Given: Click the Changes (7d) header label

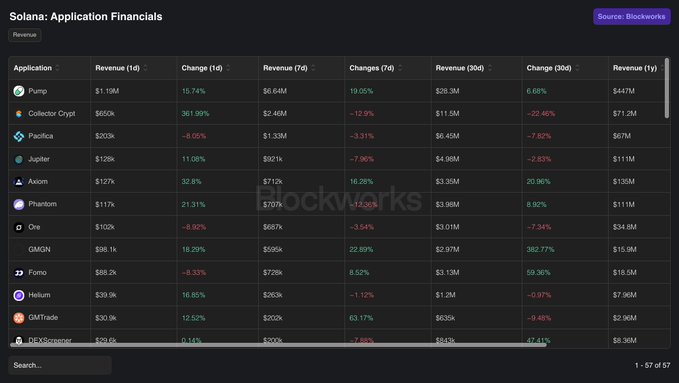Looking at the screenshot, I should (x=372, y=68).
